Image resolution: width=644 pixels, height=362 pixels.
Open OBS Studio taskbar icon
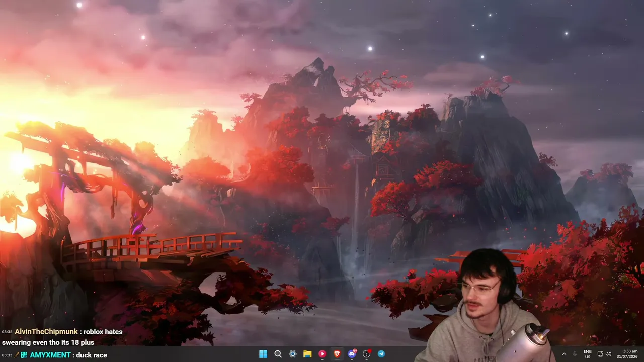(x=367, y=354)
